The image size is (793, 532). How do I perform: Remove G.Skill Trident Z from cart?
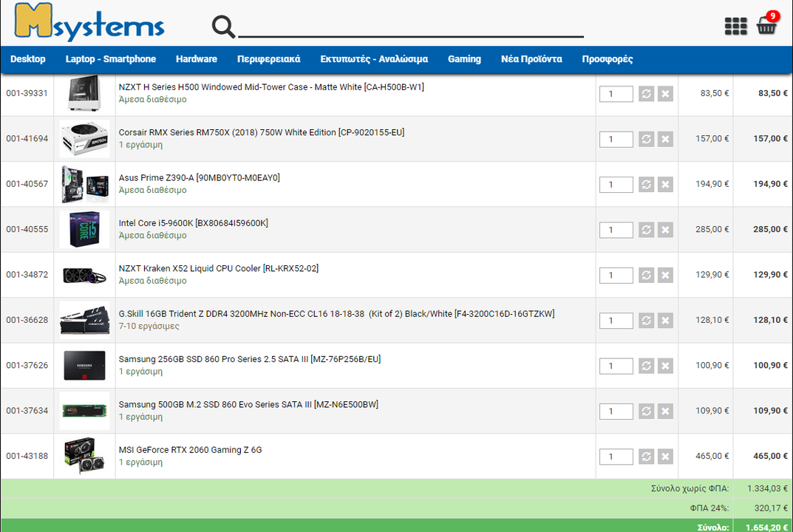point(665,321)
